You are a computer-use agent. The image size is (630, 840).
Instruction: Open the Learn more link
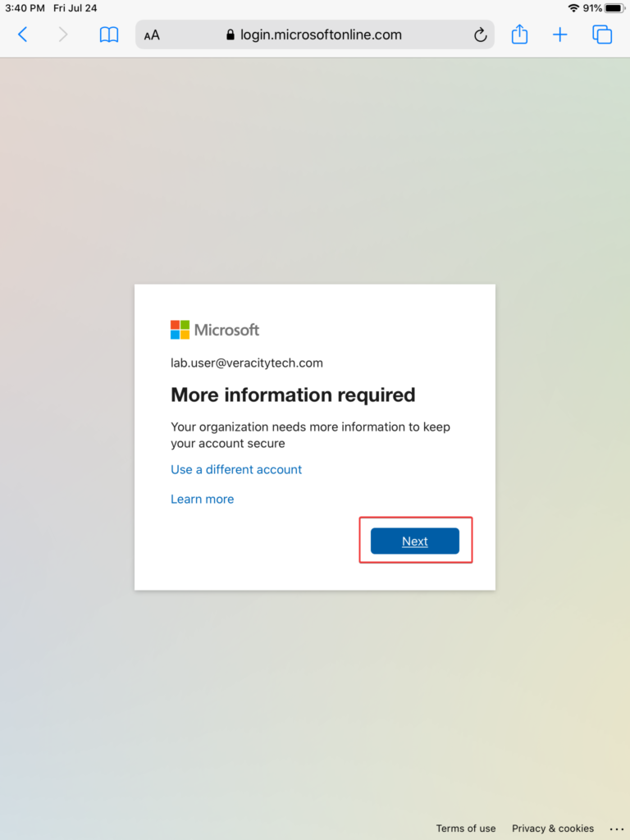pyautogui.click(x=202, y=499)
